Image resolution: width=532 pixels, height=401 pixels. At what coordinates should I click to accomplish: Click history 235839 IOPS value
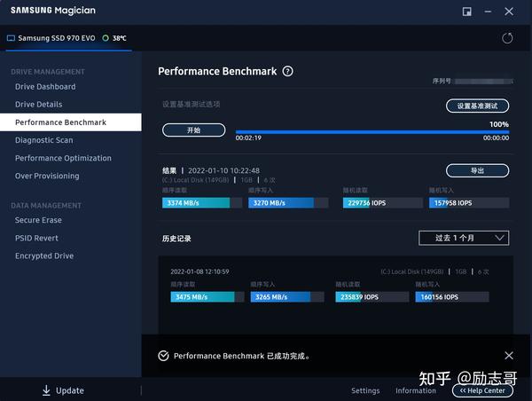(359, 297)
